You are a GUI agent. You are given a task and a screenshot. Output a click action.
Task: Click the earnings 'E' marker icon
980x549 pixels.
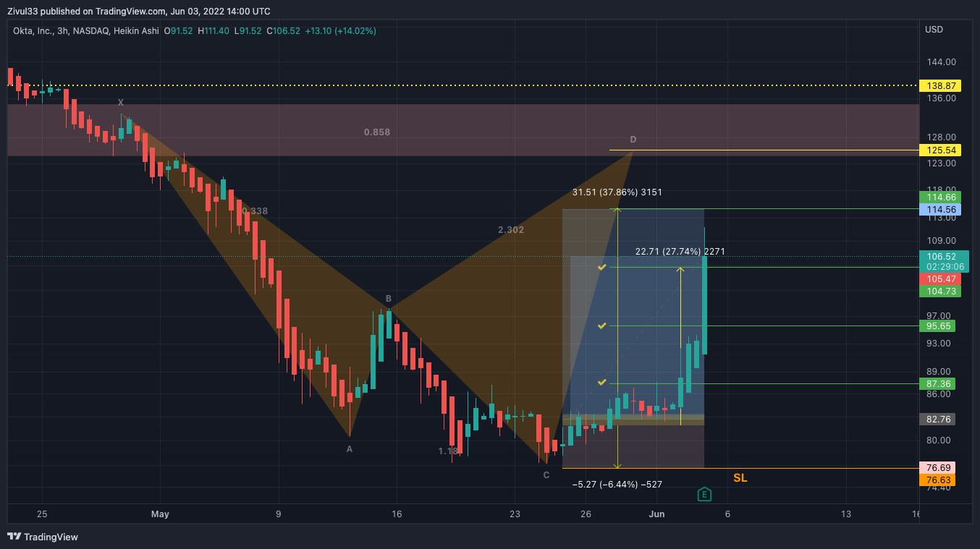(x=704, y=495)
